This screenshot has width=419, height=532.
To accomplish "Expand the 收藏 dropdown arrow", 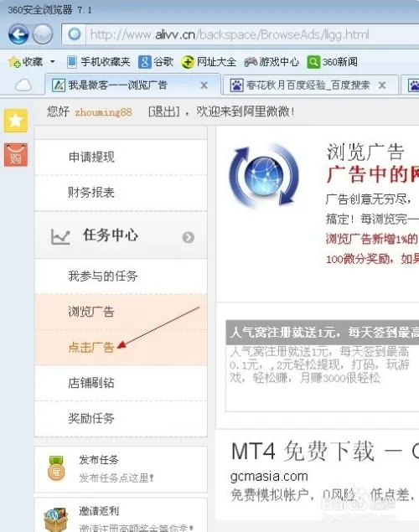I will tap(52, 62).
